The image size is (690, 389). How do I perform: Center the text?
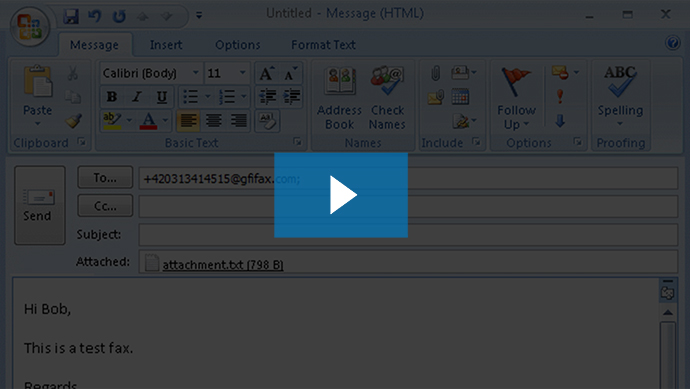pyautogui.click(x=213, y=121)
